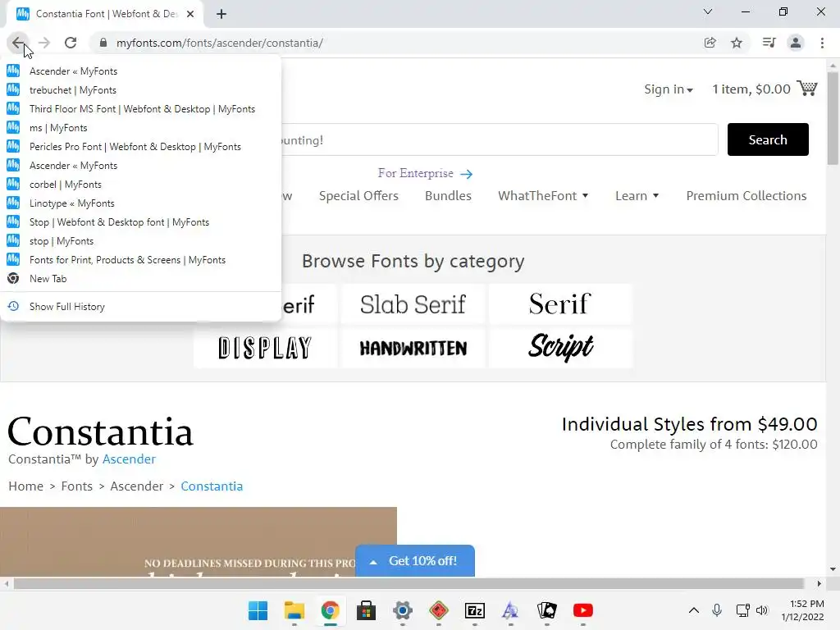The image size is (840, 630).
Task: Open the Chrome profile avatar
Action: (796, 43)
